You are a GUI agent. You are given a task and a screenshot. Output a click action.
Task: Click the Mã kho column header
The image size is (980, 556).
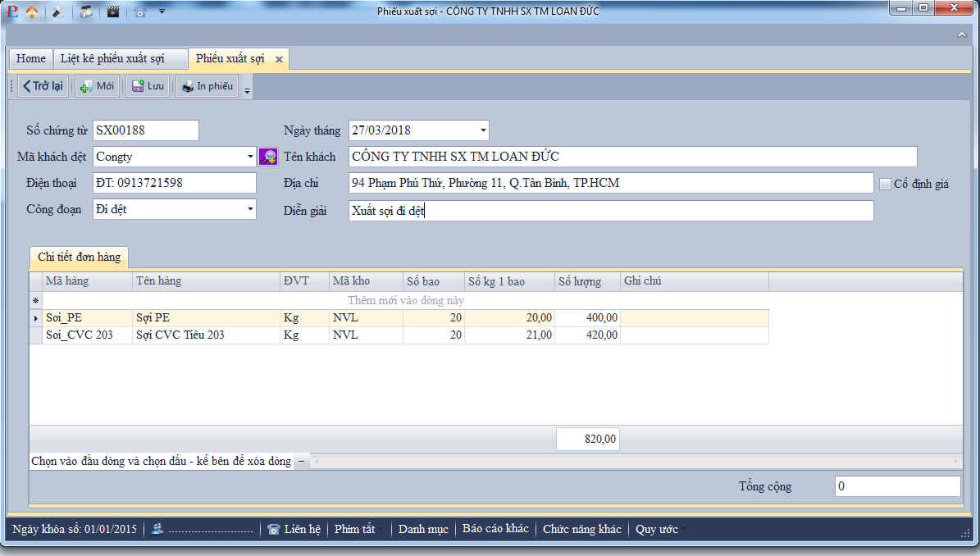[366, 281]
